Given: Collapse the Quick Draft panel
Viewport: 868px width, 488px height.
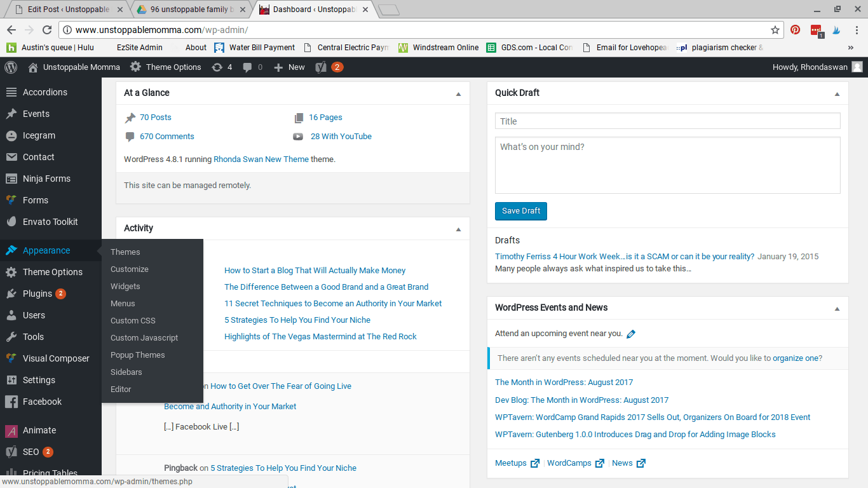Looking at the screenshot, I should click(x=837, y=93).
